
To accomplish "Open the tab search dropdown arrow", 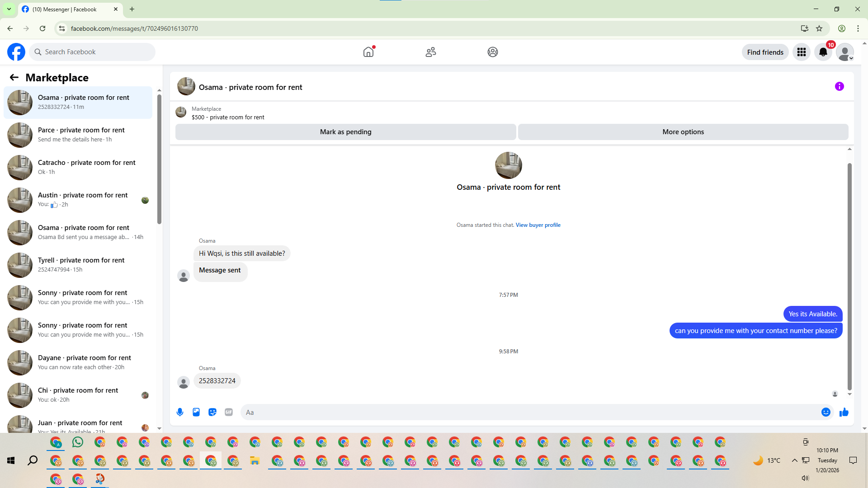I will pos(9,9).
